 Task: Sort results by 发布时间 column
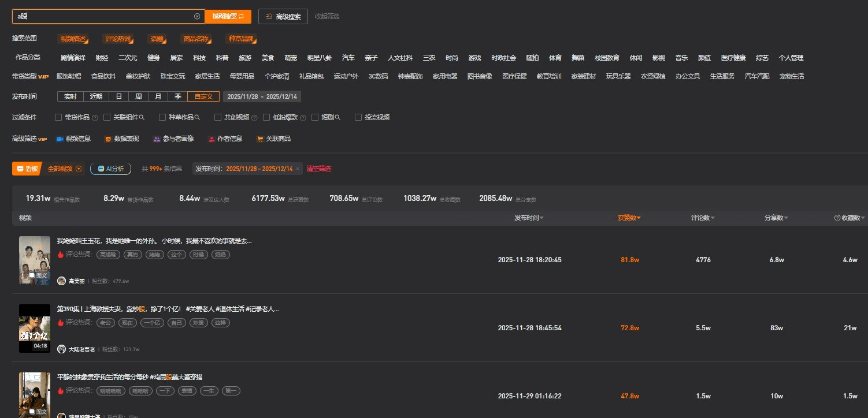(x=529, y=218)
